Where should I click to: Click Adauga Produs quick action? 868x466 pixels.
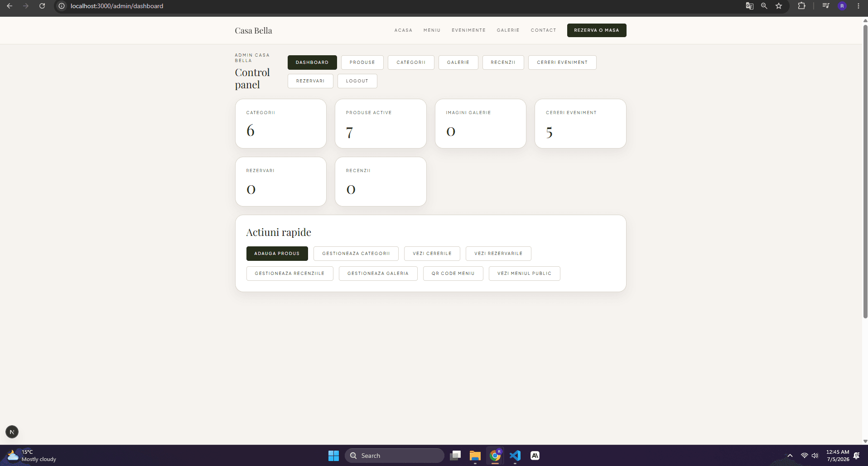(277, 254)
